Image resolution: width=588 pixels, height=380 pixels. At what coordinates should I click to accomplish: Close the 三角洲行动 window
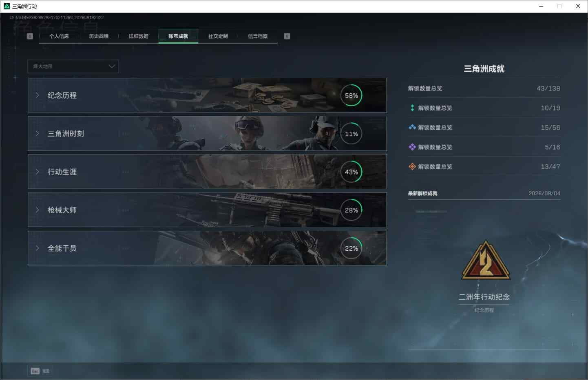pos(578,6)
